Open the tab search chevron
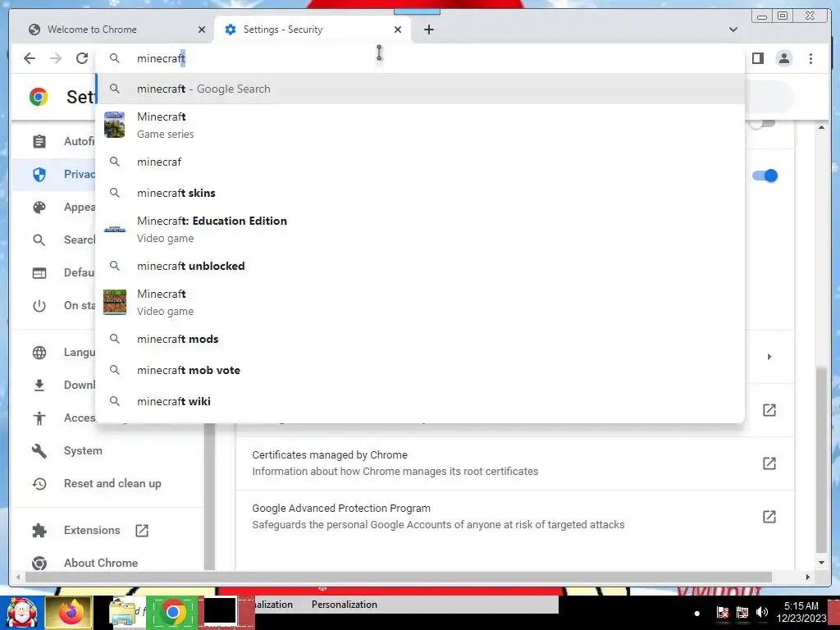 (x=733, y=30)
